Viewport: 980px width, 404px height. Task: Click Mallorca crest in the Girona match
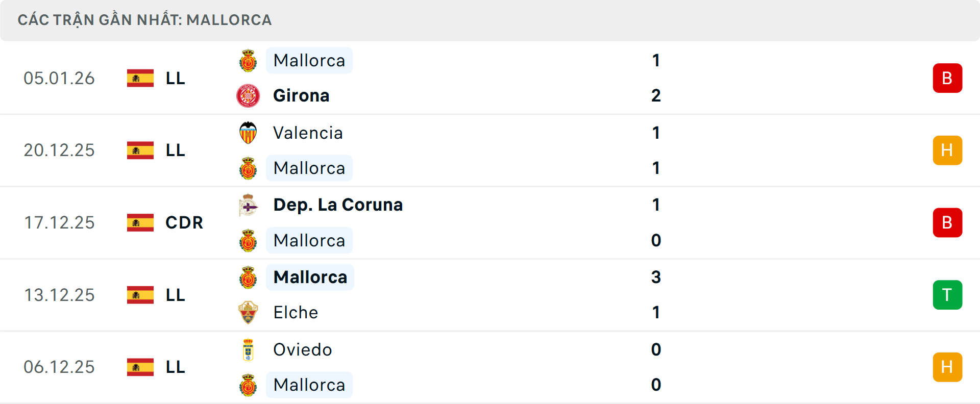click(x=248, y=61)
